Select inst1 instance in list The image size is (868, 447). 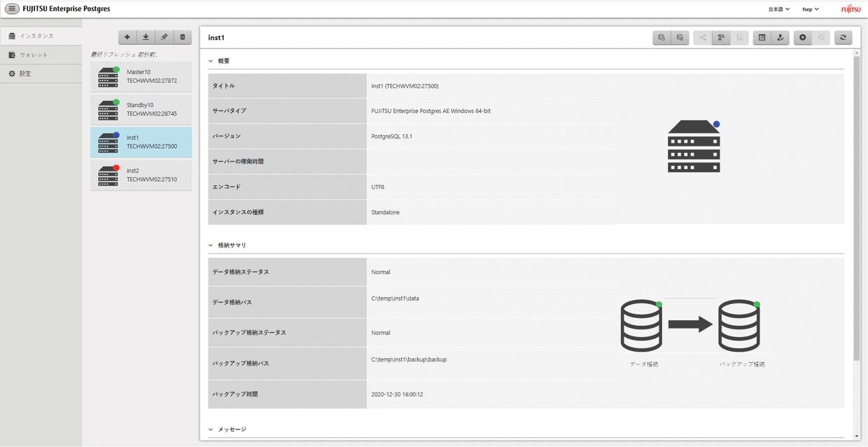click(x=141, y=142)
